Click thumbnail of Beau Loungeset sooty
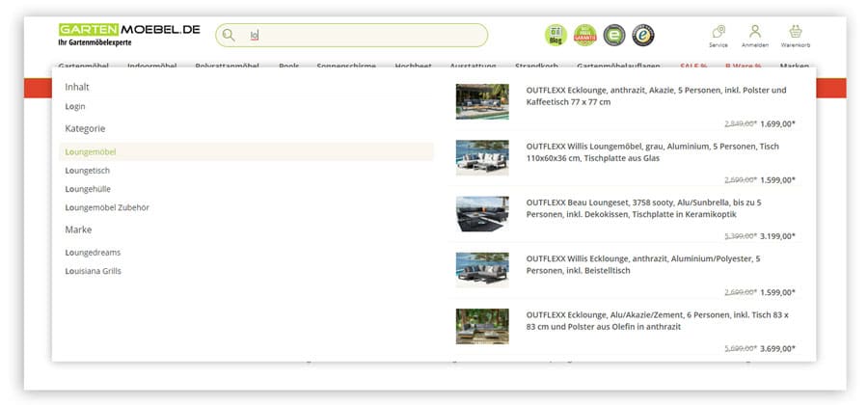The height and width of the screenshot is (405, 868). click(x=482, y=214)
